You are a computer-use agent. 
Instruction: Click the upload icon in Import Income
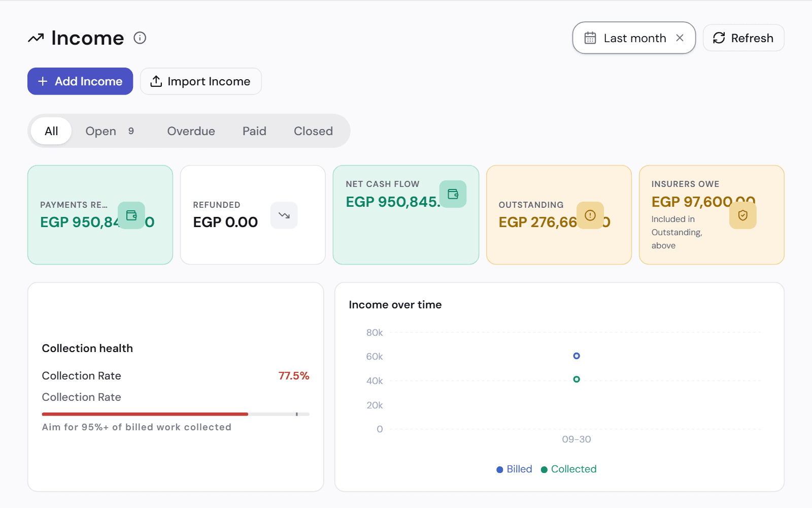point(156,81)
